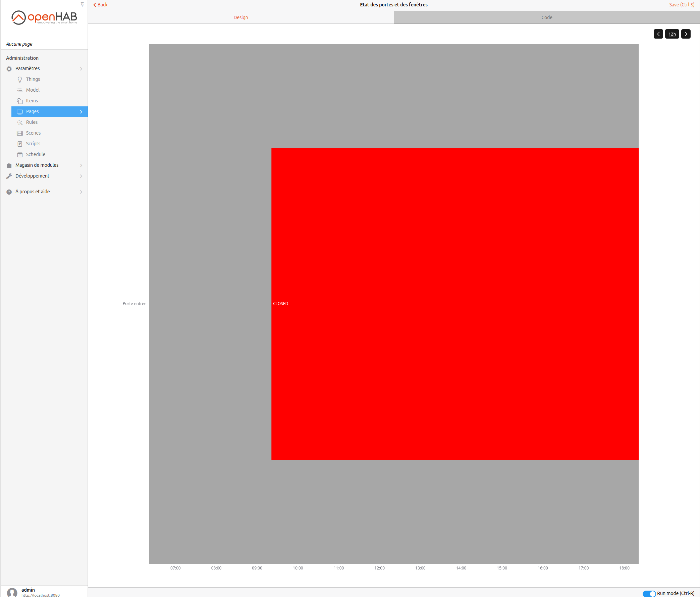Viewport: 700px width, 597px height.
Task: Click the Administration heading
Action: pyautogui.click(x=22, y=58)
